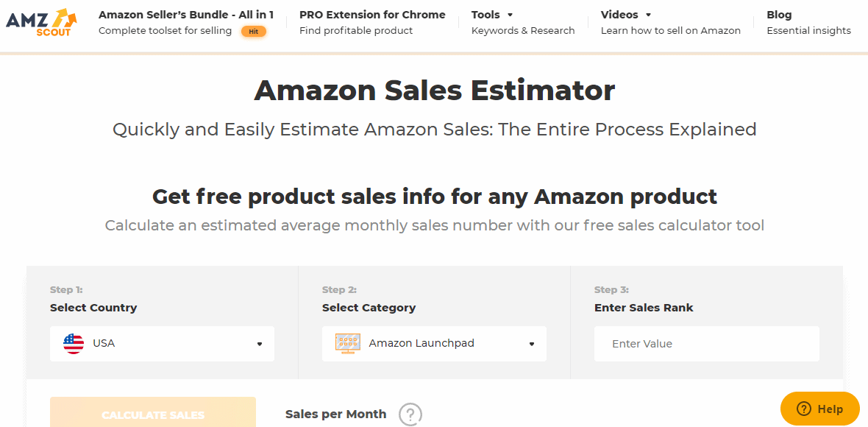Click the Amazon Launchpad category icon
The height and width of the screenshot is (427, 868).
[347, 344]
